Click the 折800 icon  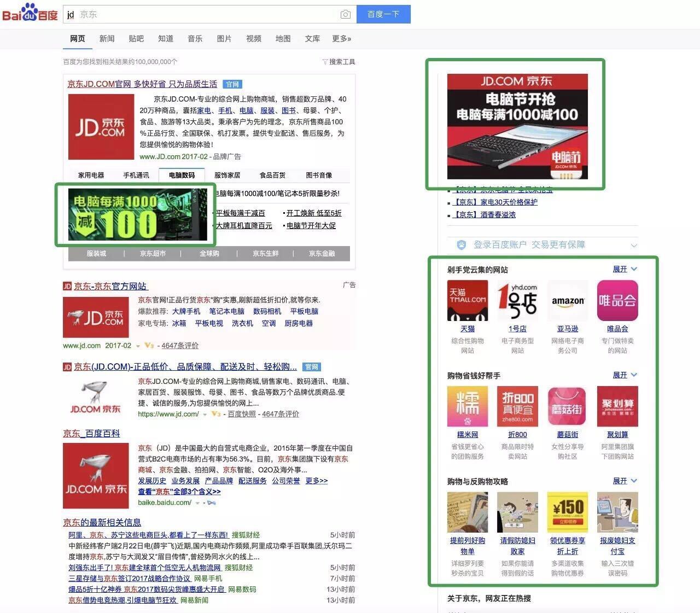[x=517, y=406]
